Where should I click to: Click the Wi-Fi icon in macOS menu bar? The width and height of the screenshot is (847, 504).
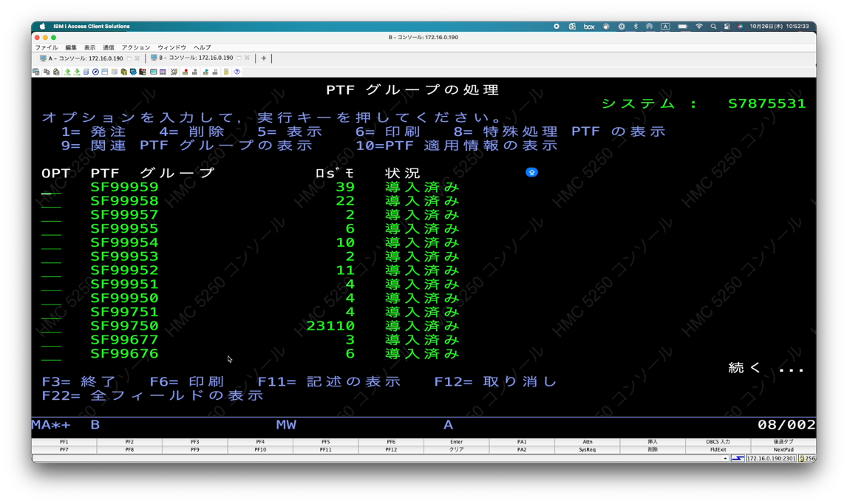coord(699,27)
